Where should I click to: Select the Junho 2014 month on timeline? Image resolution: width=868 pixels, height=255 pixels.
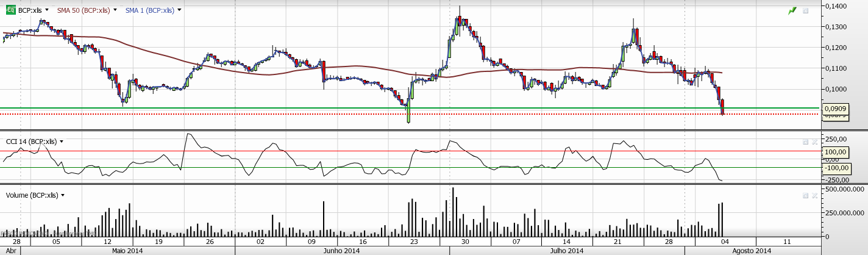coord(342,251)
